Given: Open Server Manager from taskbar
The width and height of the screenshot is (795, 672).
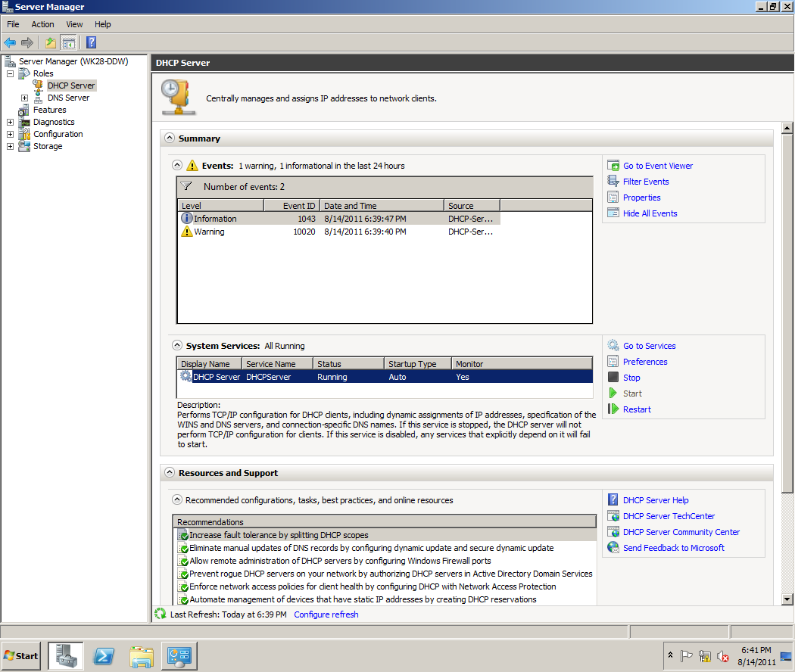Looking at the screenshot, I should point(66,656).
